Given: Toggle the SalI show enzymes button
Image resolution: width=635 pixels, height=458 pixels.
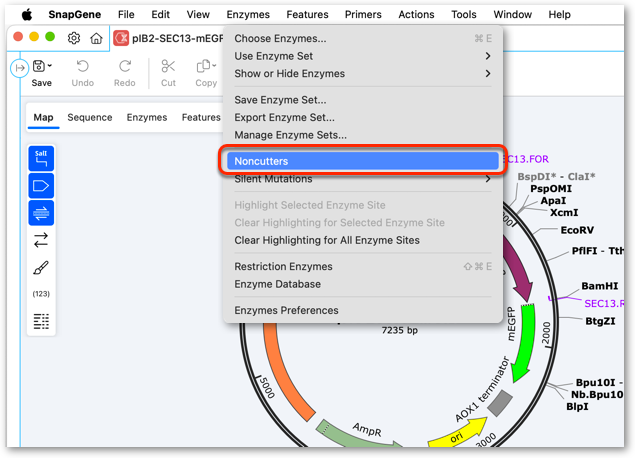Looking at the screenshot, I should tap(41, 158).
